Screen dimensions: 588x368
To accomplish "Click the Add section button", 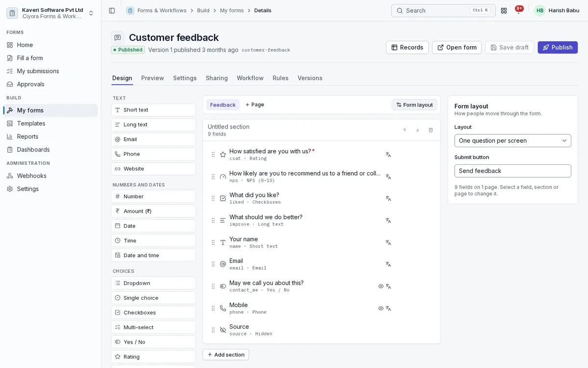I will (x=226, y=355).
